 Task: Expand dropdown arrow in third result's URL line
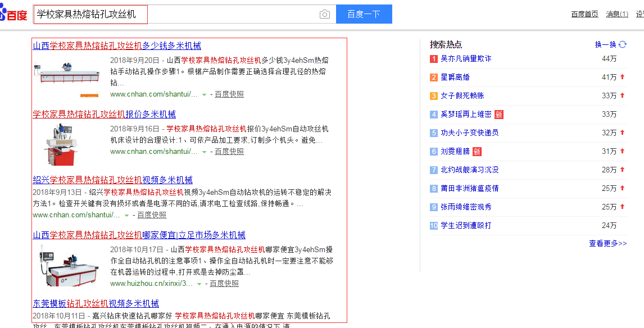pyautogui.click(x=127, y=216)
